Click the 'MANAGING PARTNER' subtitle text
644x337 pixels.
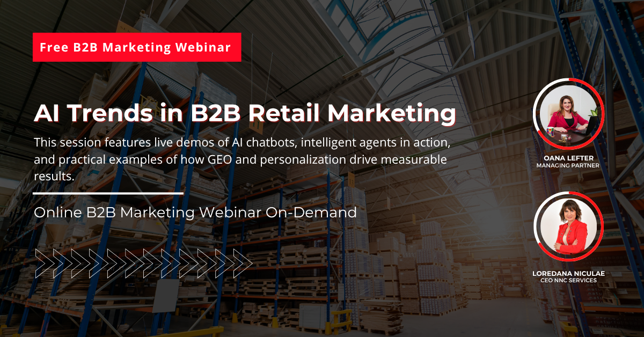click(x=569, y=166)
